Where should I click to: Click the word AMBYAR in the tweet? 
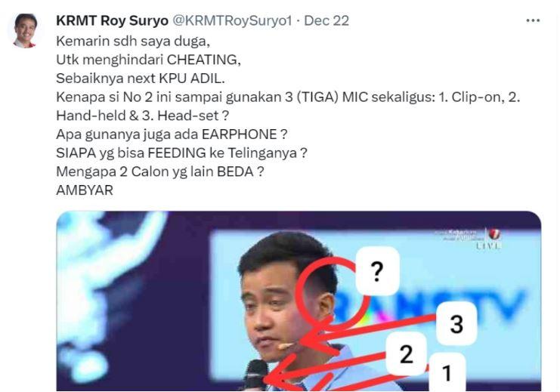[85, 190]
